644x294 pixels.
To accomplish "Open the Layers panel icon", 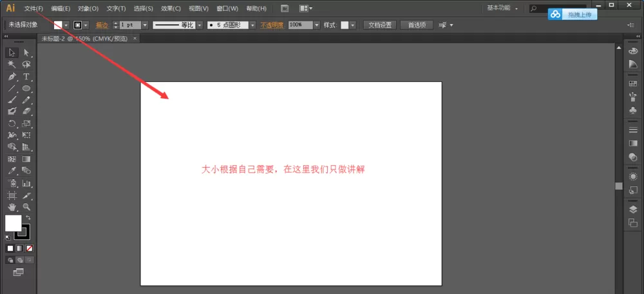I will pyautogui.click(x=633, y=210).
